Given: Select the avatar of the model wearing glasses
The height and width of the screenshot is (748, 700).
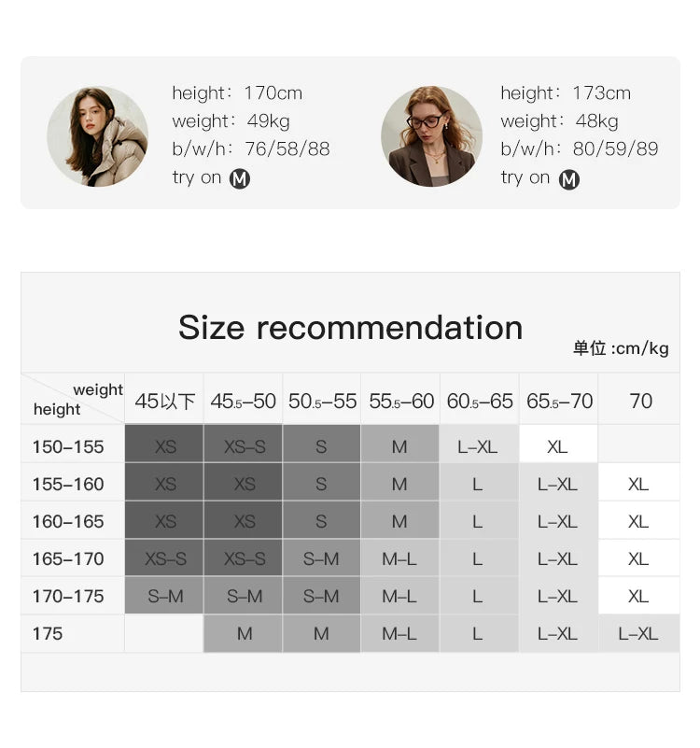Looking at the screenshot, I should (431, 135).
